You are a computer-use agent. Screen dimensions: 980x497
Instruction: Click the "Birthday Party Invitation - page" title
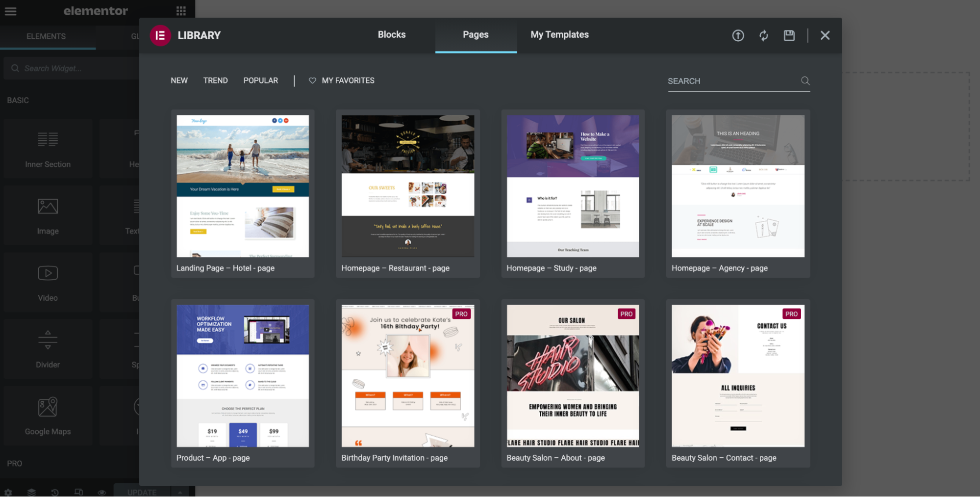click(x=395, y=458)
